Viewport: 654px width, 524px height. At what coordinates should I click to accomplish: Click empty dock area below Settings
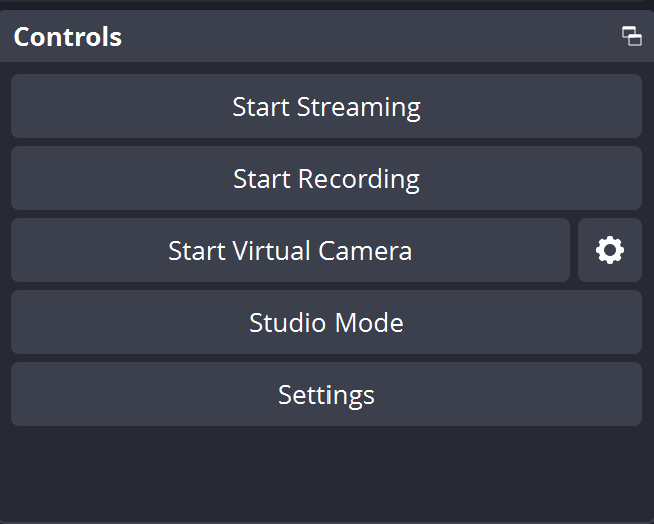(326, 474)
